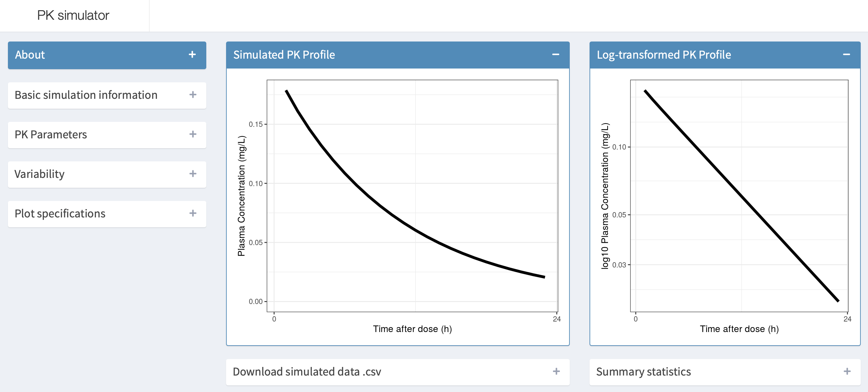Select Basic simulation information title
Screen dimensions: 868x392
click(86, 95)
